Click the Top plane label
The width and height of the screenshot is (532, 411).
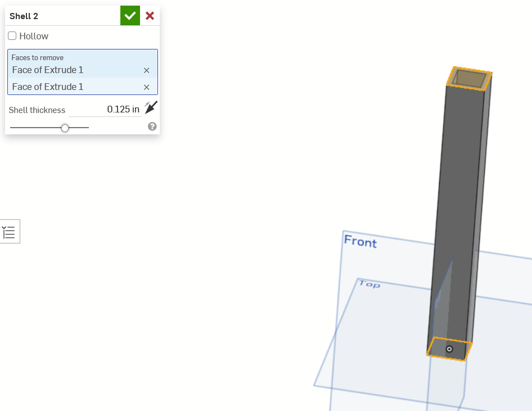coord(369,284)
